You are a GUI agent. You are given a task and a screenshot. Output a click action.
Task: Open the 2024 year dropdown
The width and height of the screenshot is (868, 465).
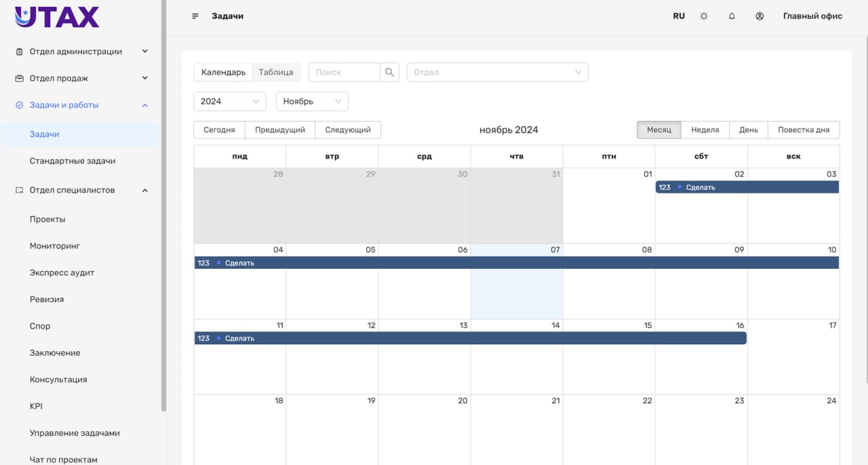[230, 101]
